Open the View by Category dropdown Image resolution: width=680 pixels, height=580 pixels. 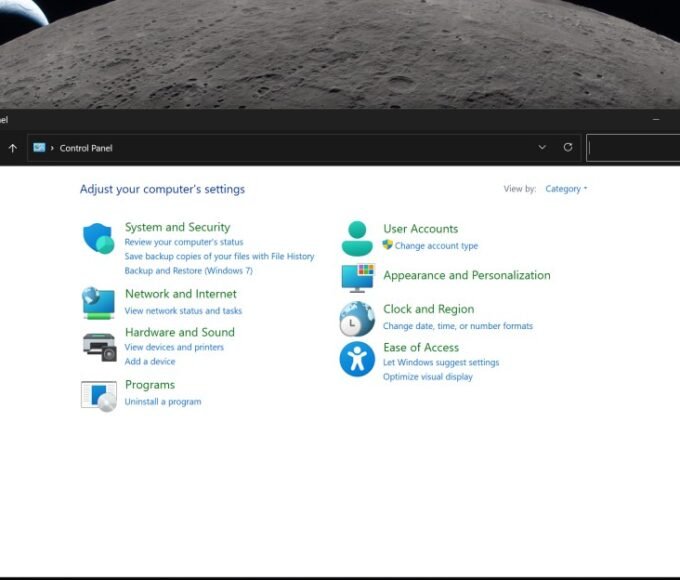click(x=566, y=189)
